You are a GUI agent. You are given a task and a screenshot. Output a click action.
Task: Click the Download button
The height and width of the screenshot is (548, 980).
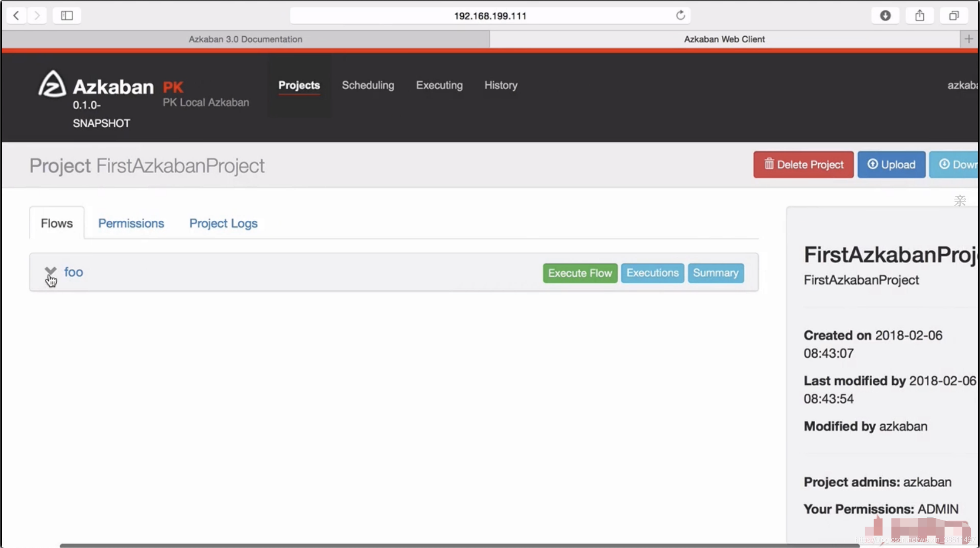[954, 164]
